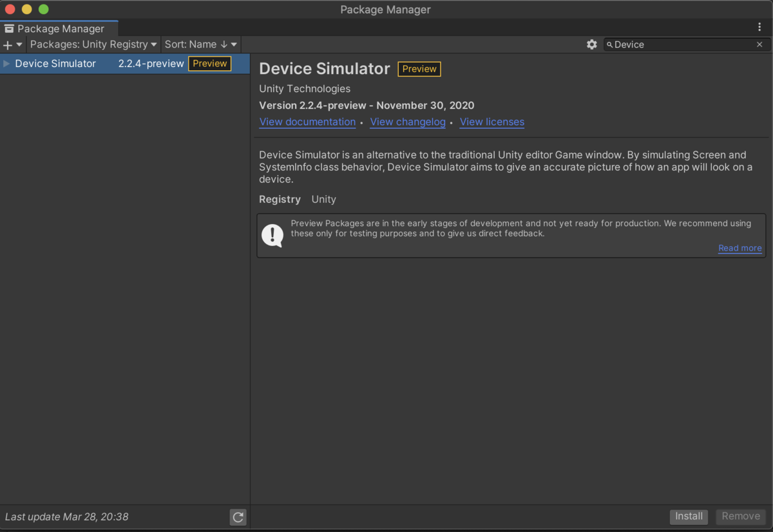
Task: Click the Read more link
Action: (740, 248)
